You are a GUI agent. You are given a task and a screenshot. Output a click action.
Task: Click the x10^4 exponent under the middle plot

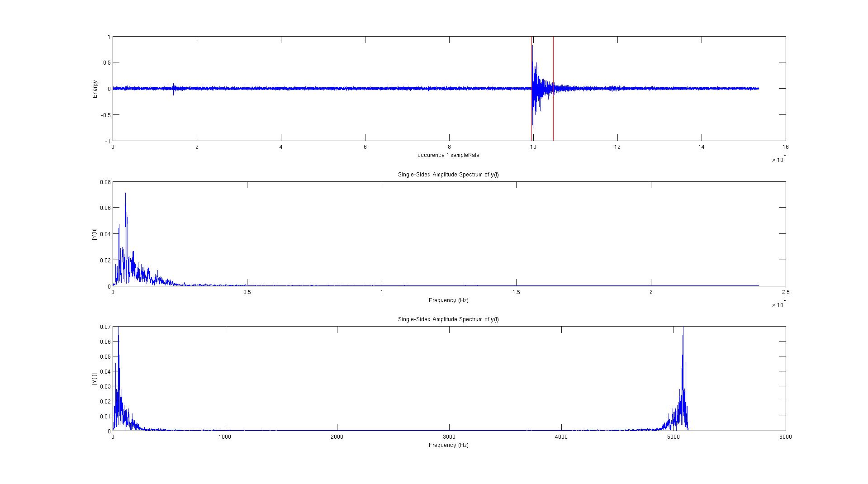click(778, 304)
